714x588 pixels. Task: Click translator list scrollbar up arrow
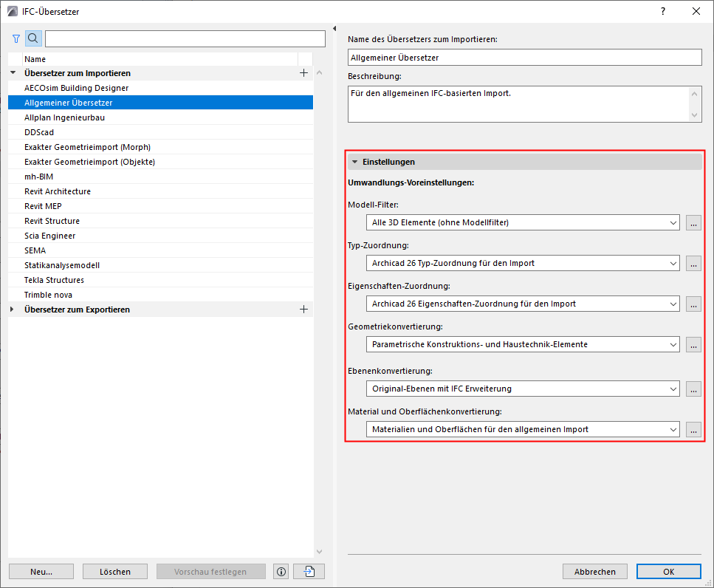point(319,73)
